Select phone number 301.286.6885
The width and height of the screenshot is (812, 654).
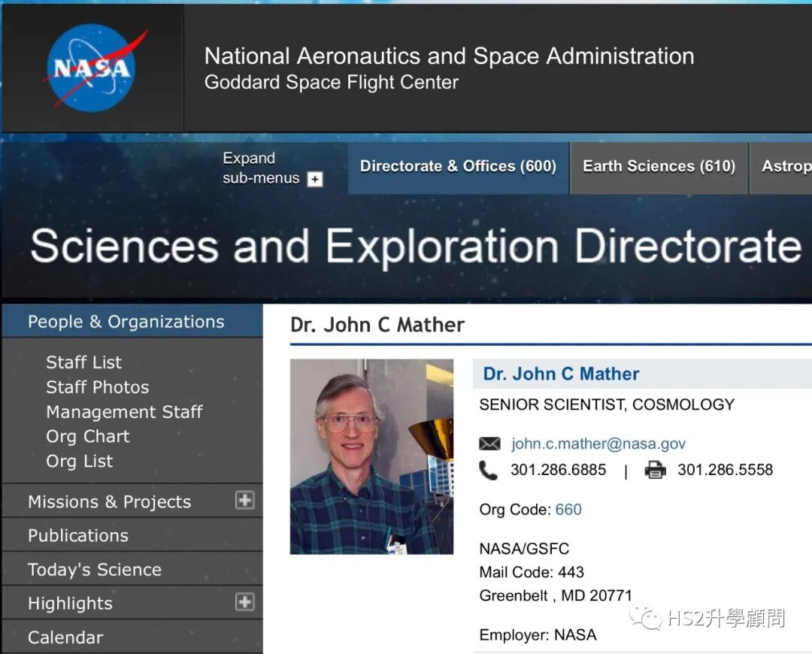click(558, 470)
